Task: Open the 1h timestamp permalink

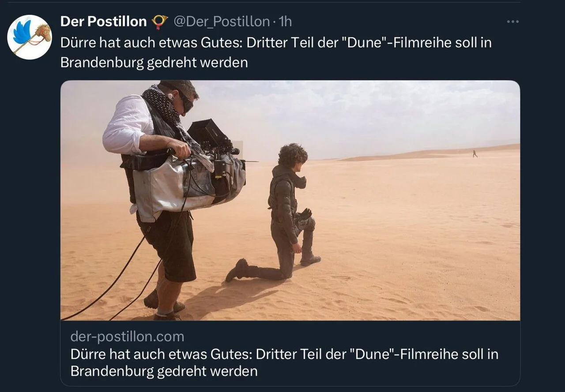Action: click(285, 21)
